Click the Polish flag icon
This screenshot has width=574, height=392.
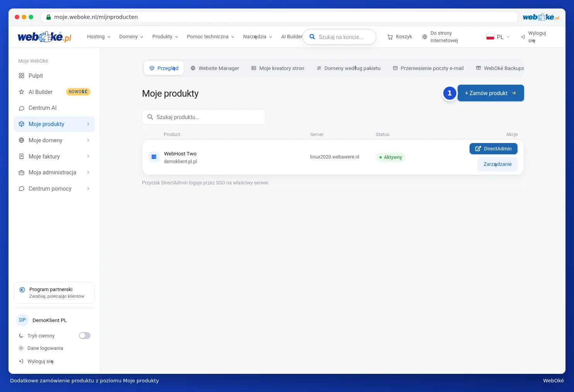[x=490, y=37]
